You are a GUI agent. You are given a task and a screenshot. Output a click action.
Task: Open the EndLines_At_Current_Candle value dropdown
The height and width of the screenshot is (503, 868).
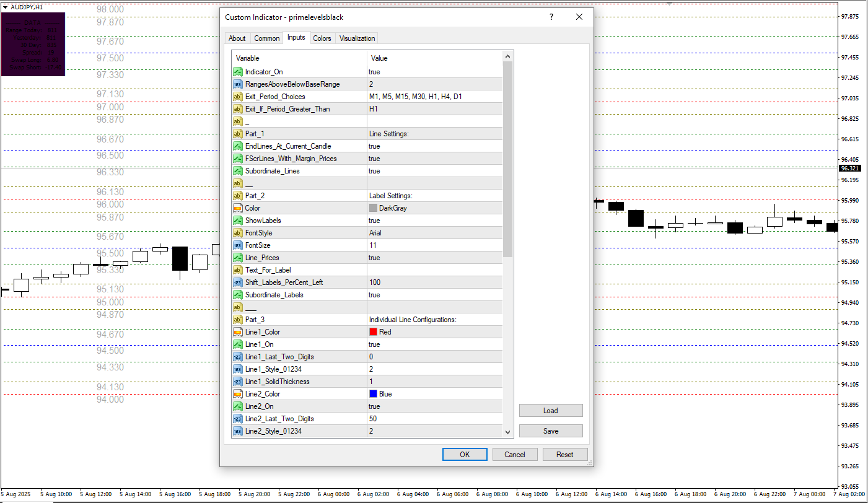coord(434,146)
